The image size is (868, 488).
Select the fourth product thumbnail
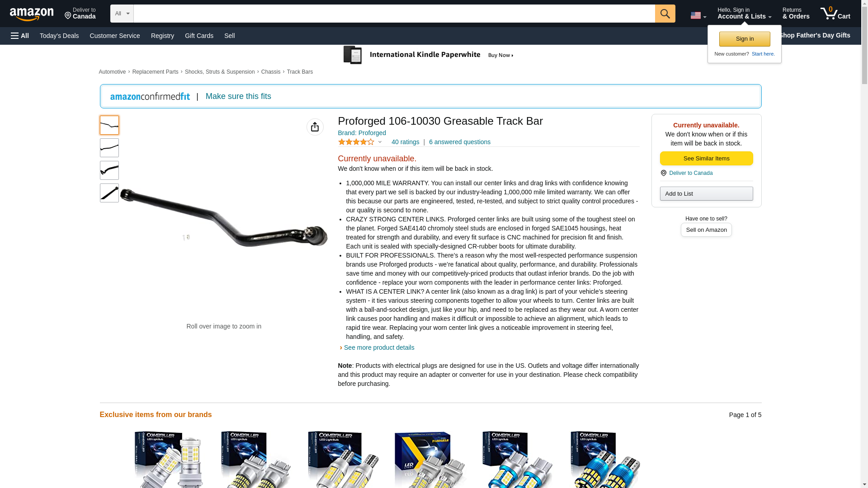[109, 193]
